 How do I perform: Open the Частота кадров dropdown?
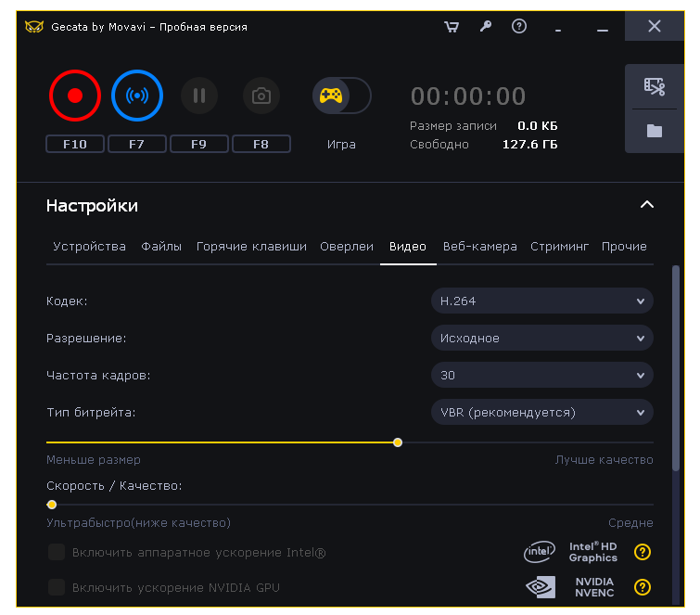[x=542, y=375]
